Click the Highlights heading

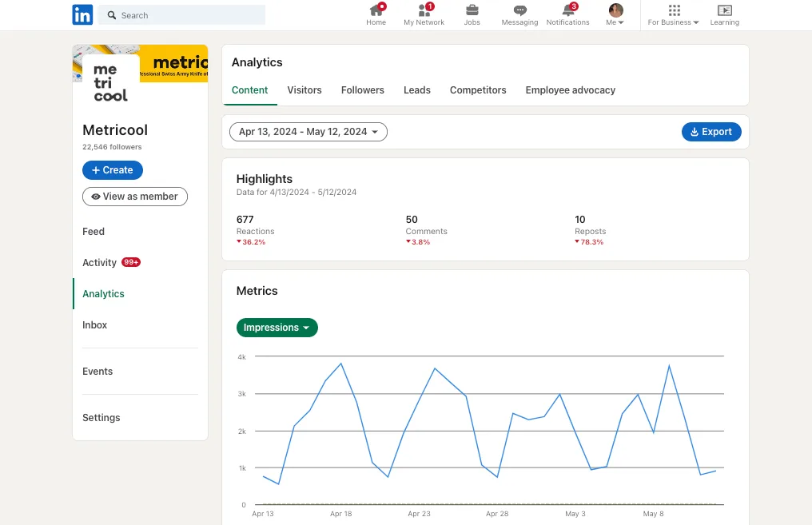coord(264,179)
